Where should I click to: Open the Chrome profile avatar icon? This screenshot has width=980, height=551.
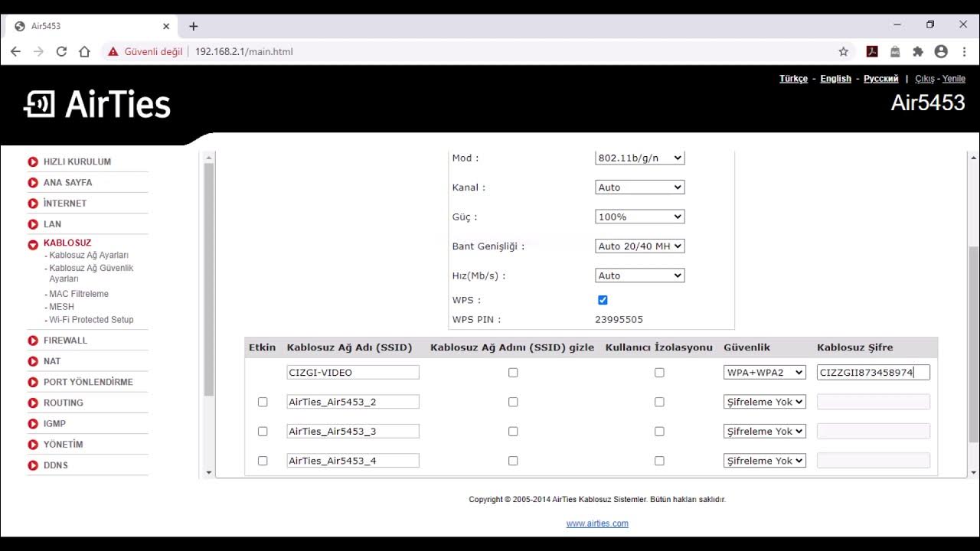(941, 51)
